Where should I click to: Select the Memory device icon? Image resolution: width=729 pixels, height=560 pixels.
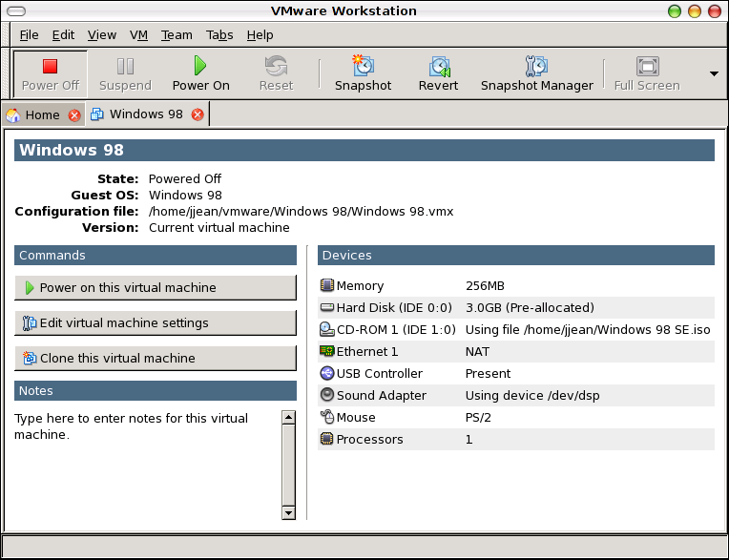coord(327,285)
